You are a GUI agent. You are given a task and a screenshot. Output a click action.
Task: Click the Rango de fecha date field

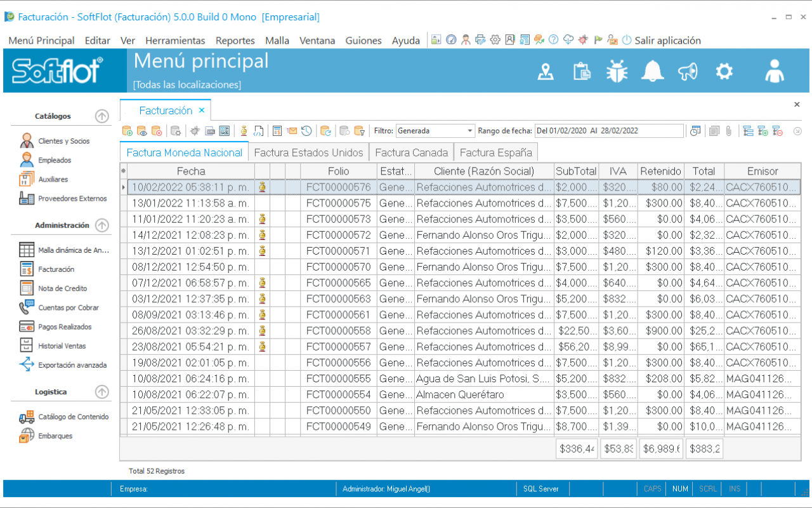[608, 131]
